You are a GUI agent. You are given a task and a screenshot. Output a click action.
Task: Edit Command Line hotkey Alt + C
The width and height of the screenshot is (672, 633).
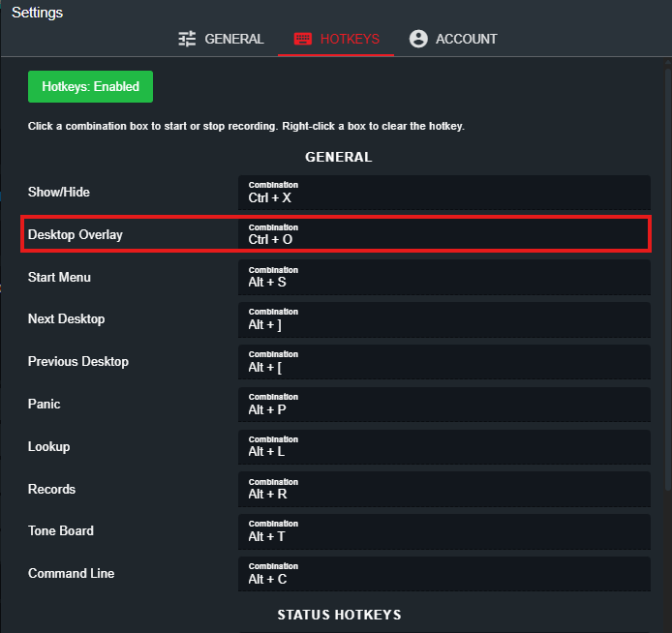click(443, 574)
